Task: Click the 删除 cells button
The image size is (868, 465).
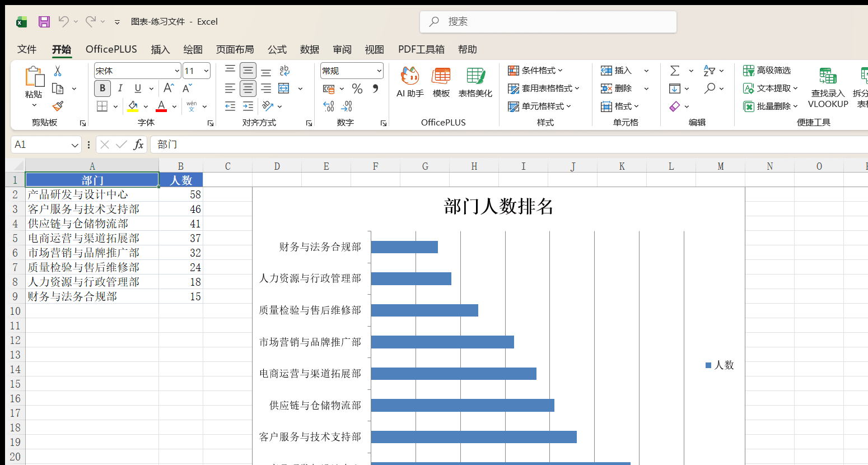Action: point(617,89)
